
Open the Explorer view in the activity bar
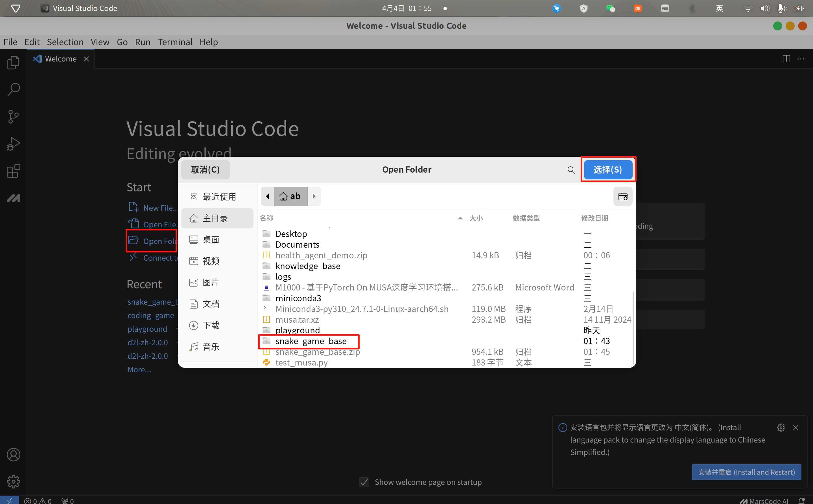pyautogui.click(x=13, y=62)
